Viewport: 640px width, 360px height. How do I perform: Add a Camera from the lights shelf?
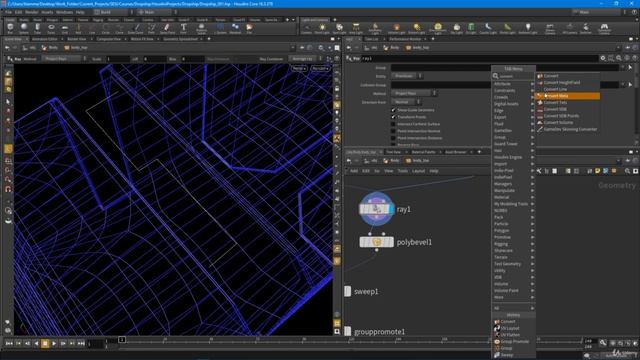pyautogui.click(x=307, y=29)
